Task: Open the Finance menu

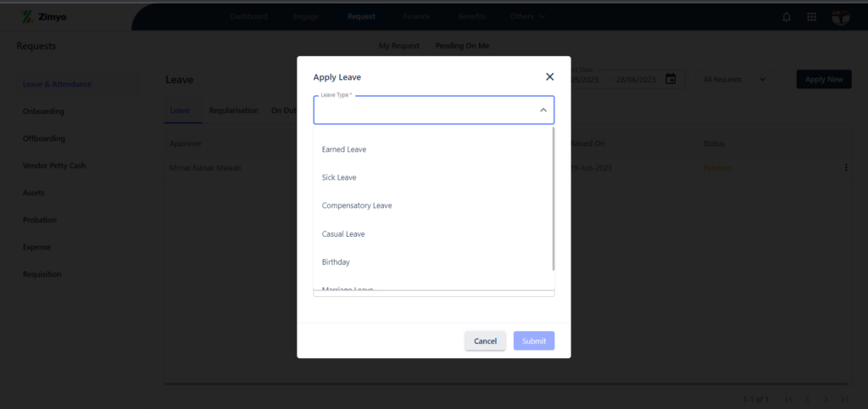Action: click(416, 17)
